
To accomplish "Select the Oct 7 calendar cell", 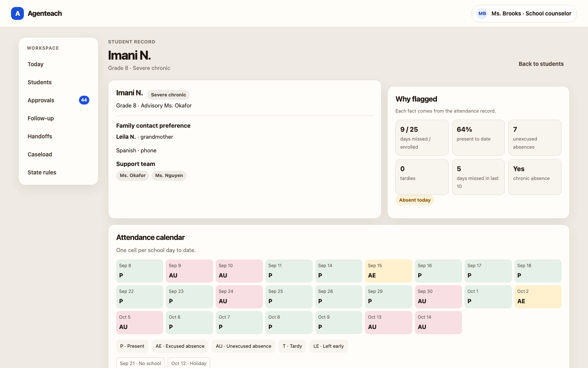I will click(x=239, y=323).
